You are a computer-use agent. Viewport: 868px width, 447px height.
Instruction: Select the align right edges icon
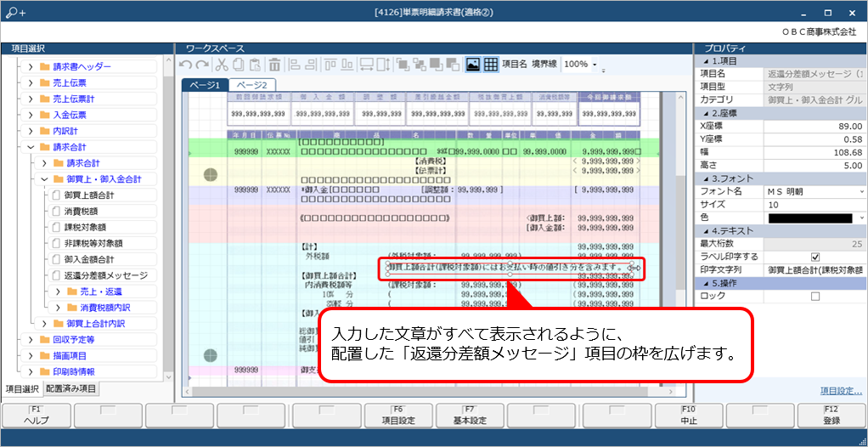(311, 65)
